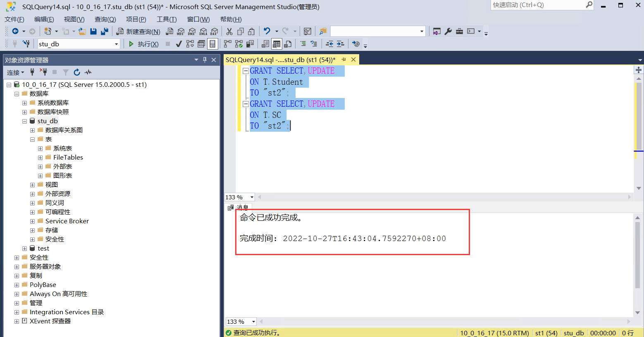
Task: Close the SQLQuery14.sql tab
Action: click(x=353, y=60)
